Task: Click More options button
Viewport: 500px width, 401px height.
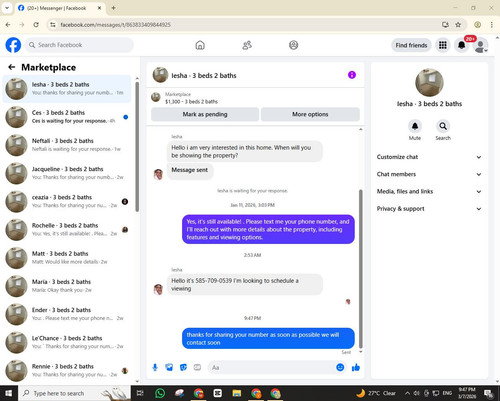Action: [310, 114]
